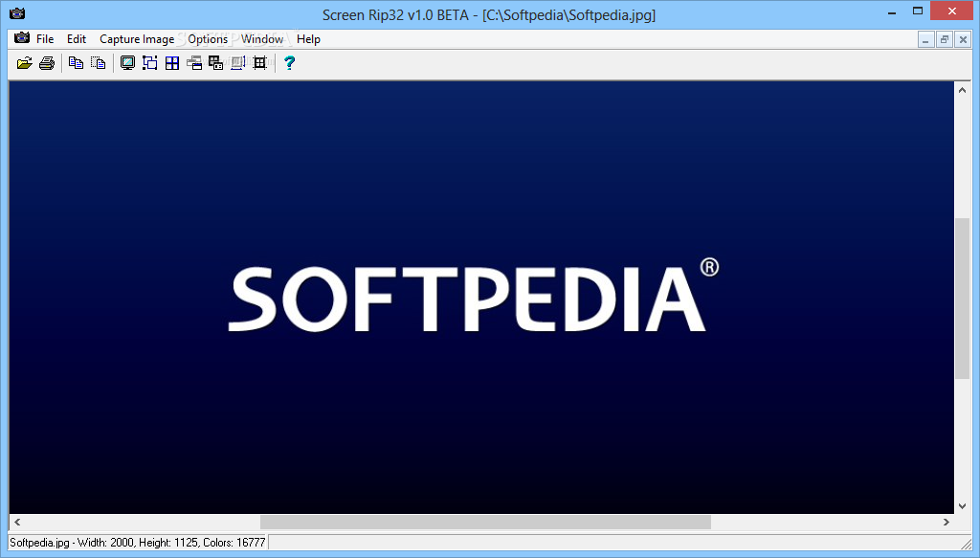Click the window resize grip corner
The width and height of the screenshot is (980, 558).
966,544
